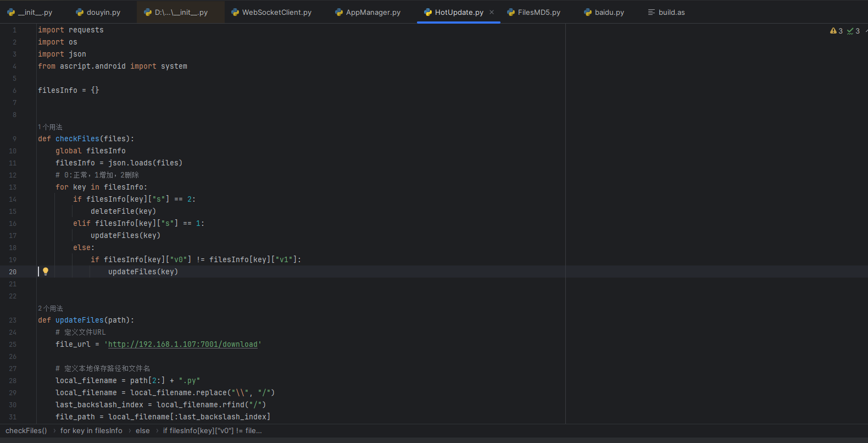Switch to the AppManager.py tab

(x=368, y=12)
